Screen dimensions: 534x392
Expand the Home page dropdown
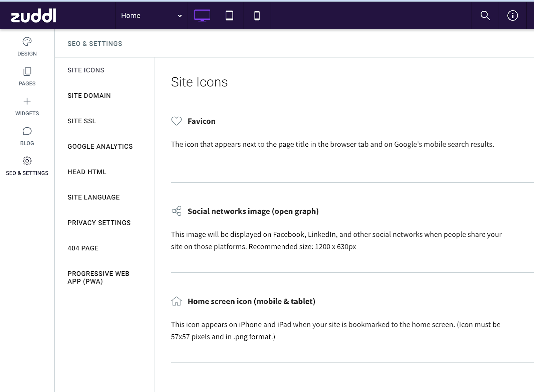click(x=152, y=16)
